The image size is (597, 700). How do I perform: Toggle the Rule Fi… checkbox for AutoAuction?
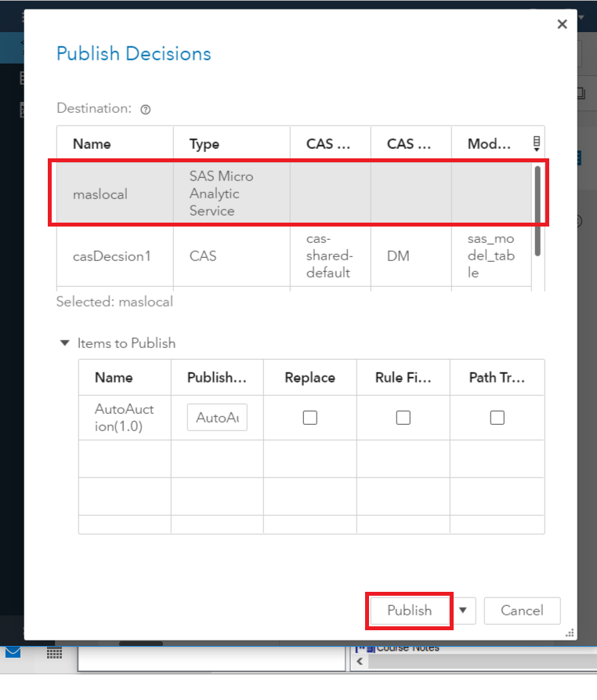403,418
